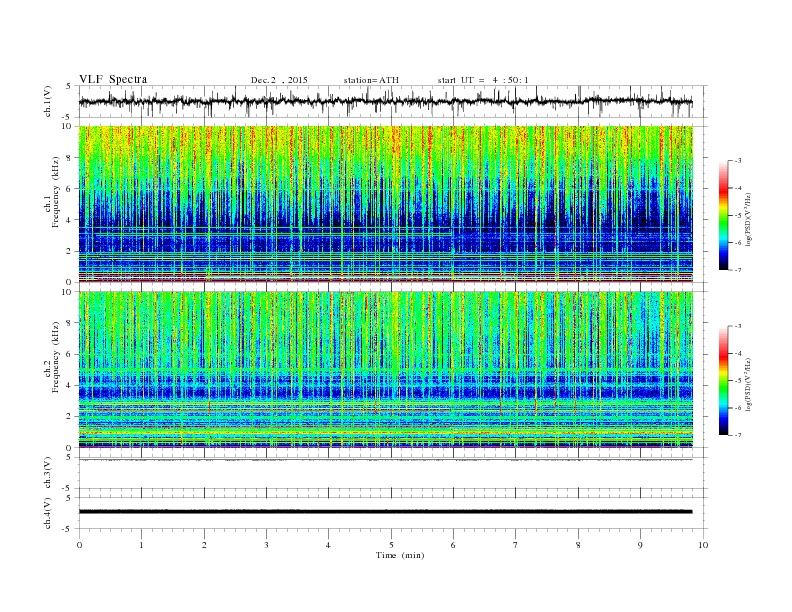Click the ch.1 colorbar 'log(PSD)(V²/Hz)' label

749,220
